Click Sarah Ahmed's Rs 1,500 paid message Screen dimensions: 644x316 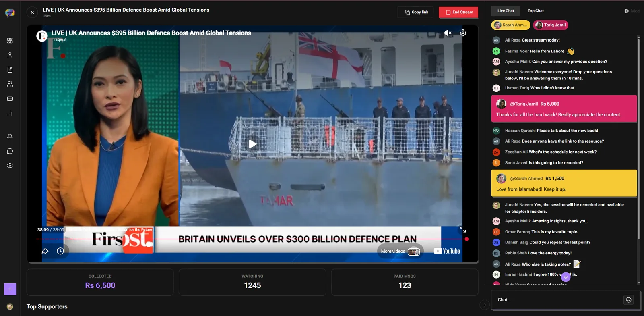564,183
